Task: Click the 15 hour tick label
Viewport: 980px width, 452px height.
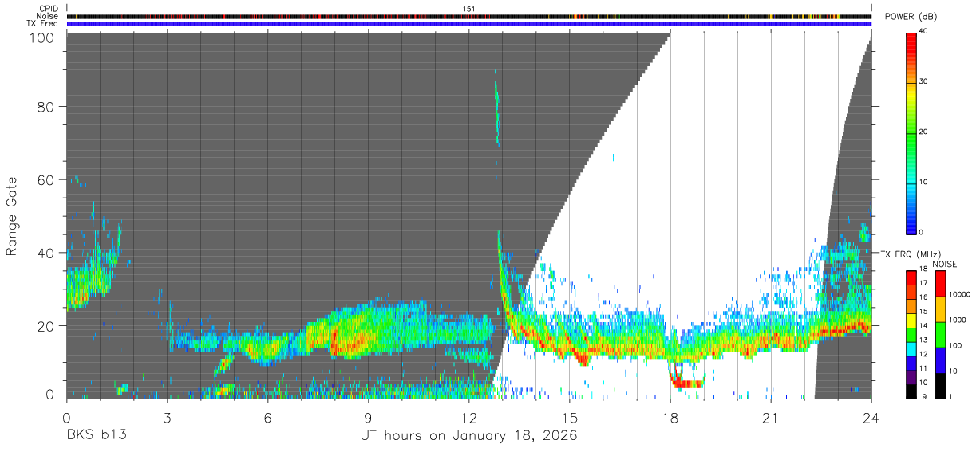Action: coord(570,418)
